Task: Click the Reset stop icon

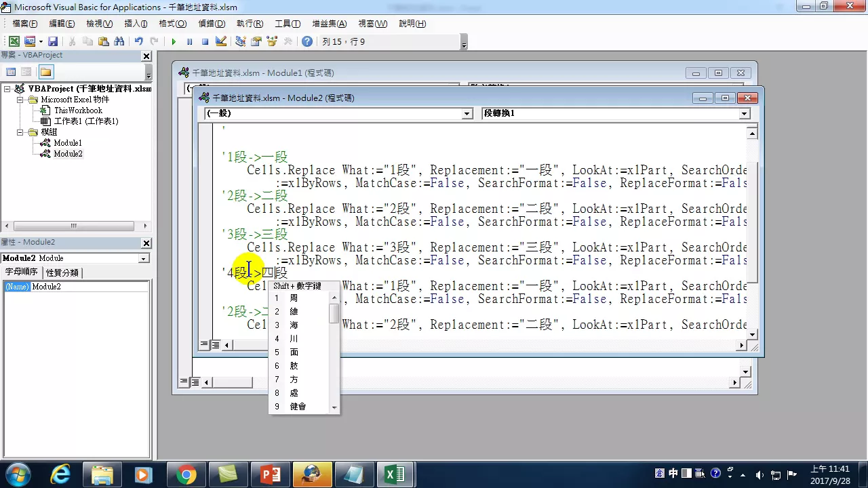Action: pos(205,41)
